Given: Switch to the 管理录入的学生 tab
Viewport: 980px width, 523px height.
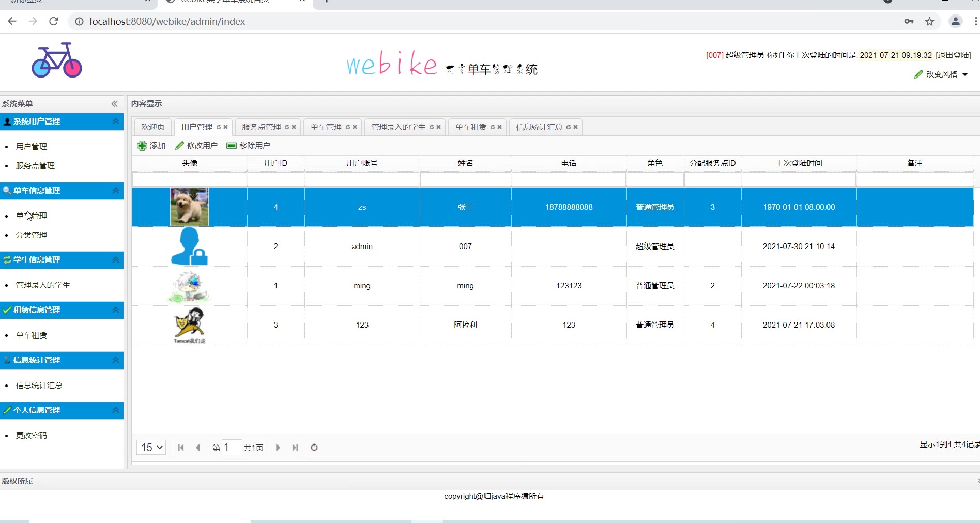Looking at the screenshot, I should (x=399, y=127).
